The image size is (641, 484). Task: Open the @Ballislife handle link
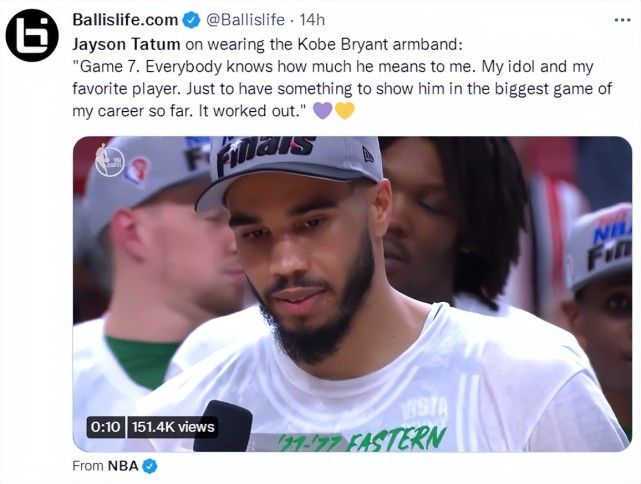244,20
